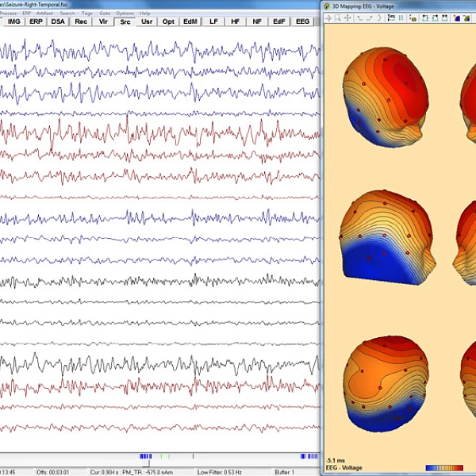Toggle the Src source montage button

pyautogui.click(x=125, y=22)
